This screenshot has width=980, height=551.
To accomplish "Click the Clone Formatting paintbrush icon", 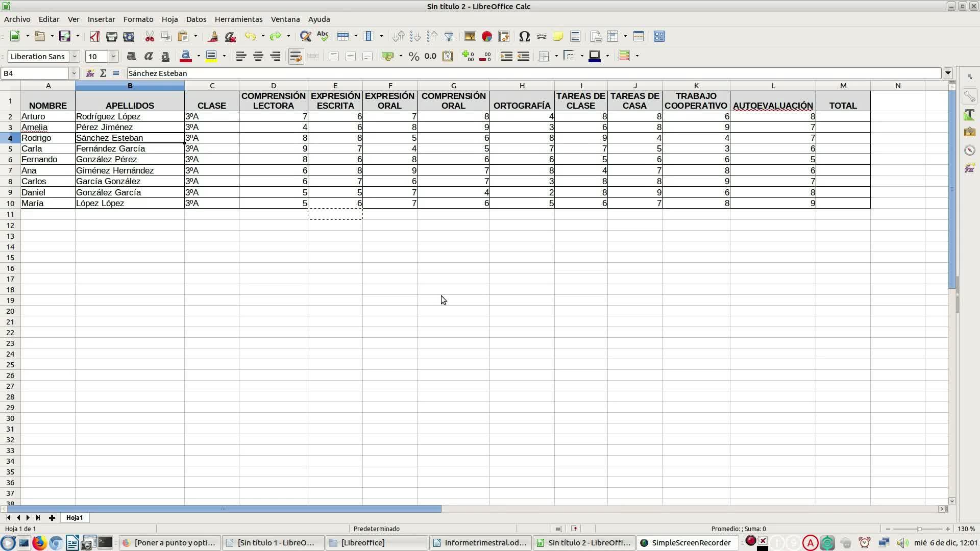I will (213, 36).
